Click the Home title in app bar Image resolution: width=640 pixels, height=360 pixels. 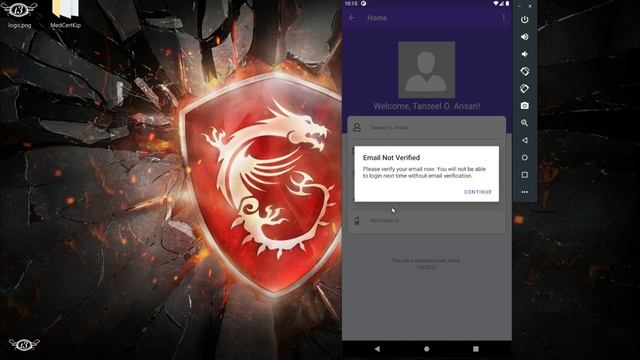[x=377, y=18]
